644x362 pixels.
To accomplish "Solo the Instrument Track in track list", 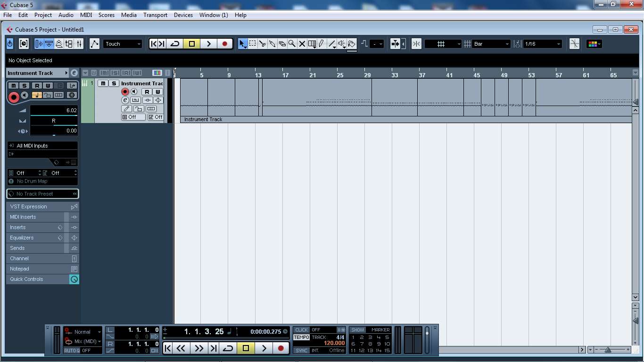I will pyautogui.click(x=114, y=83).
